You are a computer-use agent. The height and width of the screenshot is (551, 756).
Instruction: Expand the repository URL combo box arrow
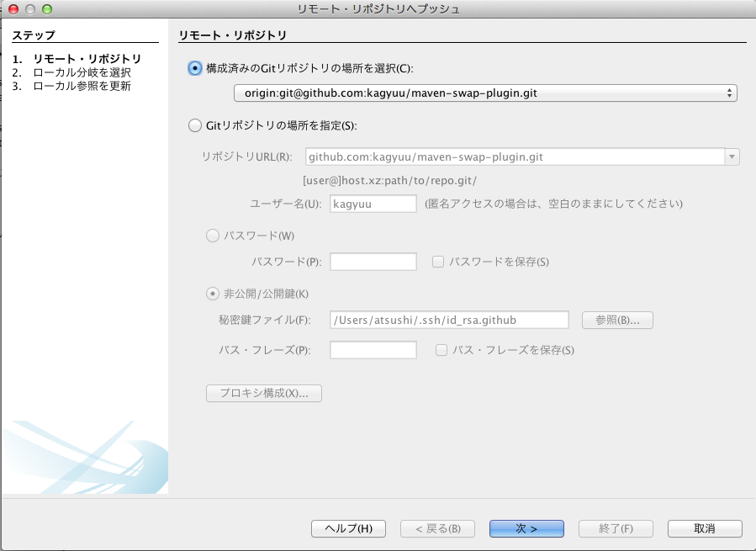[732, 156]
